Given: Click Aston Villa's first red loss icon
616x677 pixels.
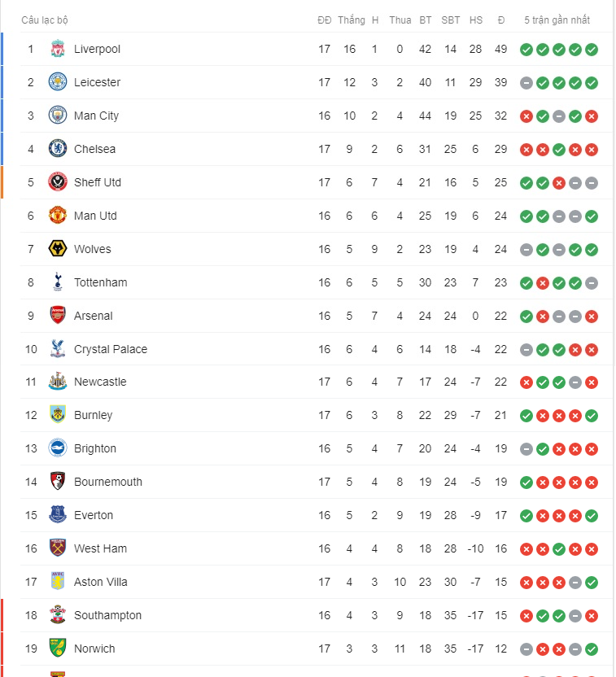Looking at the screenshot, I should click(x=526, y=583).
